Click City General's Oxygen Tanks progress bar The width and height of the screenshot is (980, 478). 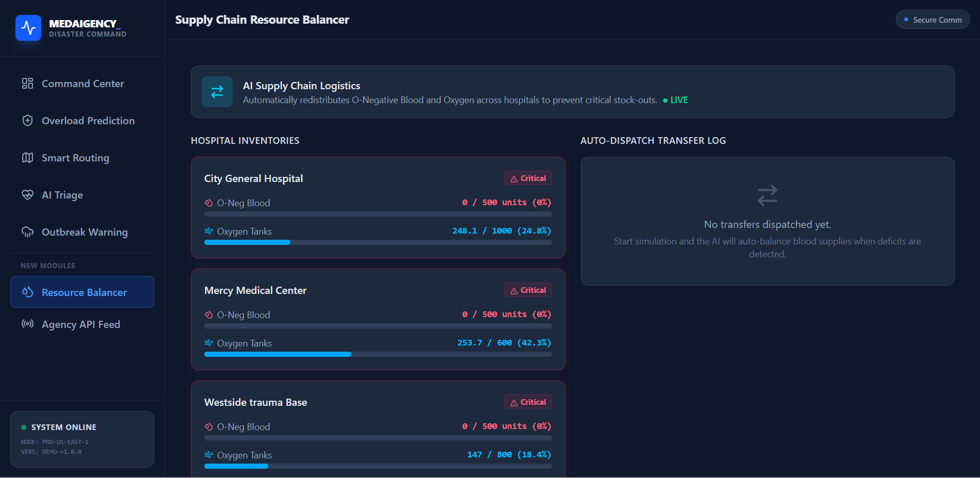coord(378,242)
